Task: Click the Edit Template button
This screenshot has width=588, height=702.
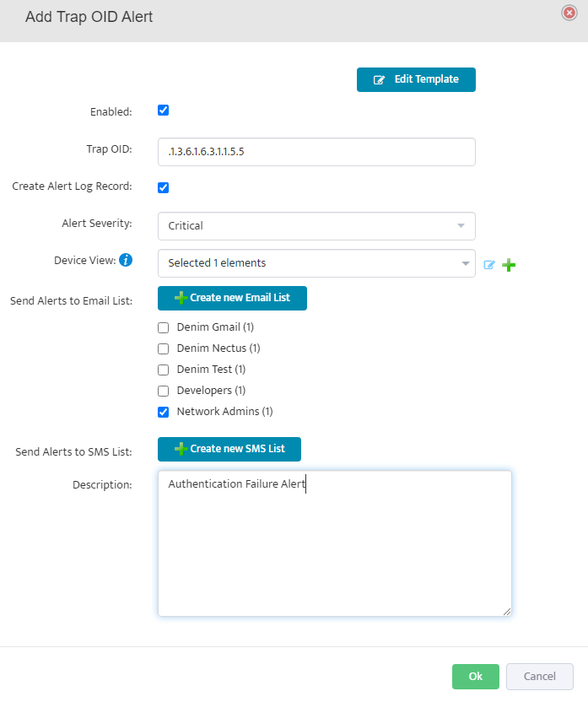Action: [416, 79]
